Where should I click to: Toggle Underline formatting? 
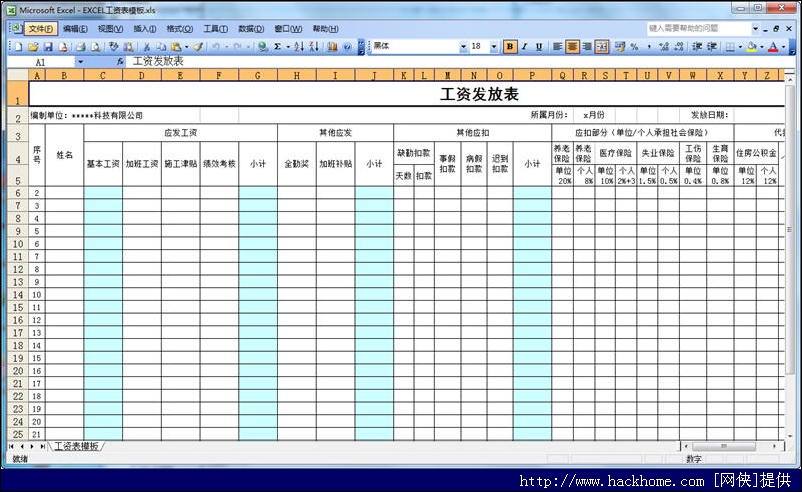tap(539, 47)
